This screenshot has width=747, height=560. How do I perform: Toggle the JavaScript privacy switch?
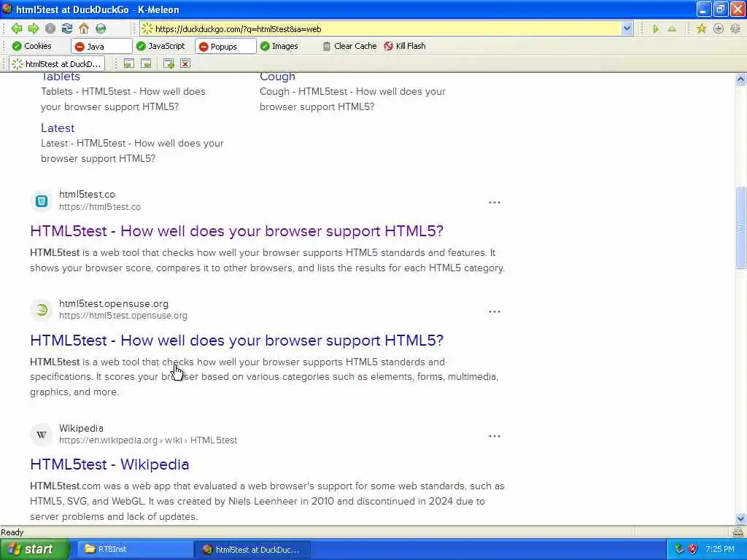[x=160, y=46]
